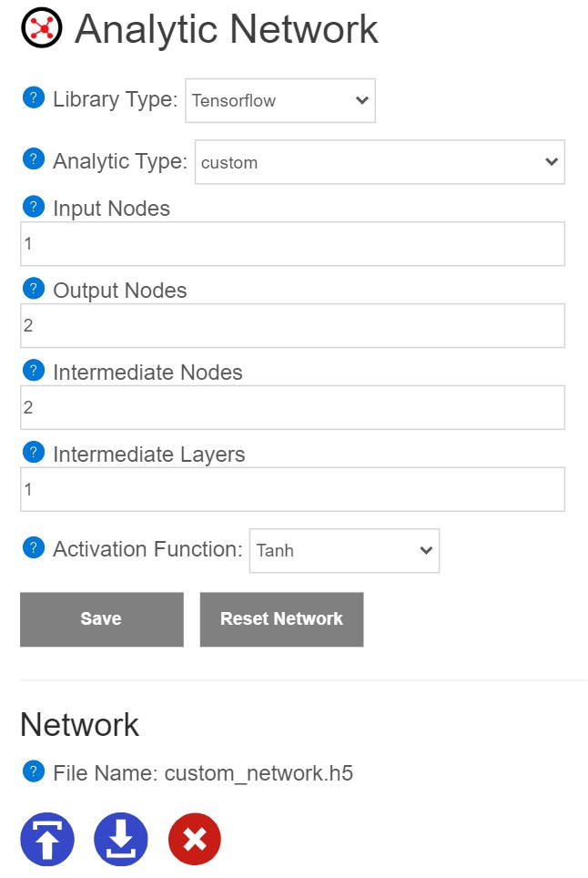588x878 pixels.
Task: Delete network using red X icon
Action: click(195, 839)
